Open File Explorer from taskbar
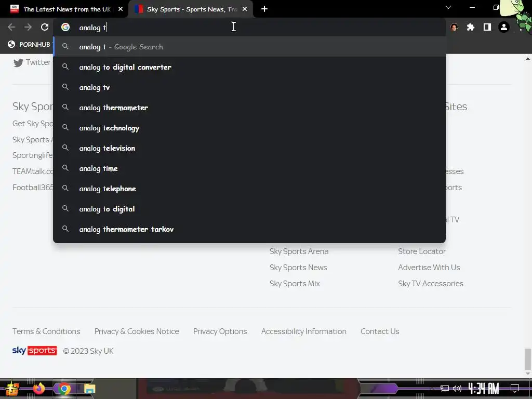 coord(89,389)
